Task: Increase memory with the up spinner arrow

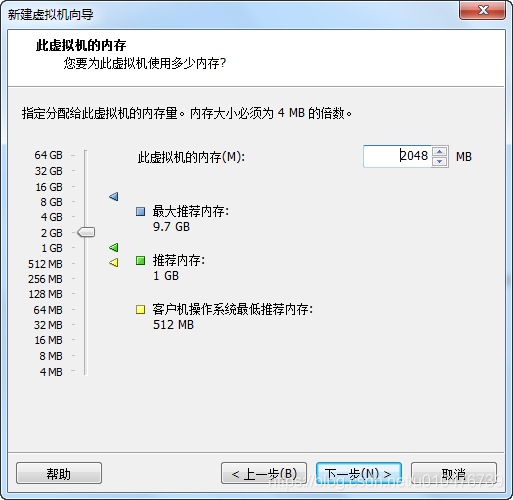Action: click(x=439, y=152)
